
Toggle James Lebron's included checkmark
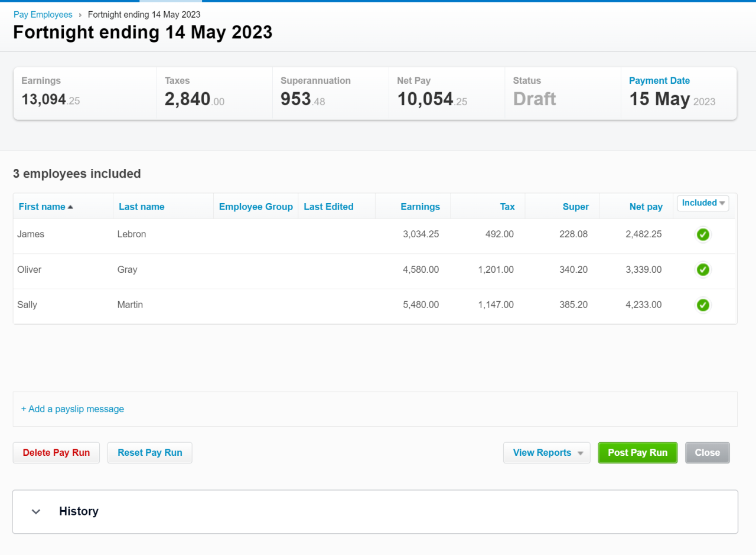[703, 234]
